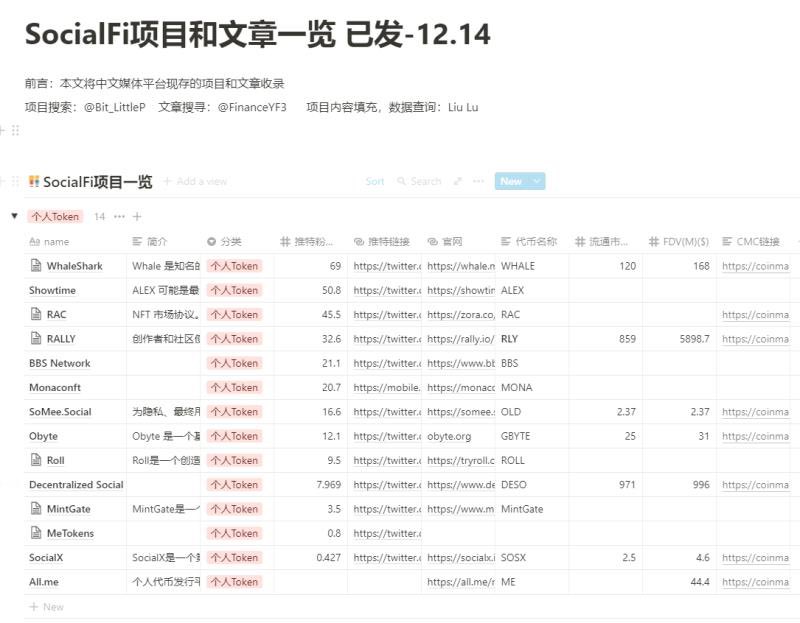Select the WHALE token name cell
Viewport: 800px width, 623px height.
tap(532, 266)
